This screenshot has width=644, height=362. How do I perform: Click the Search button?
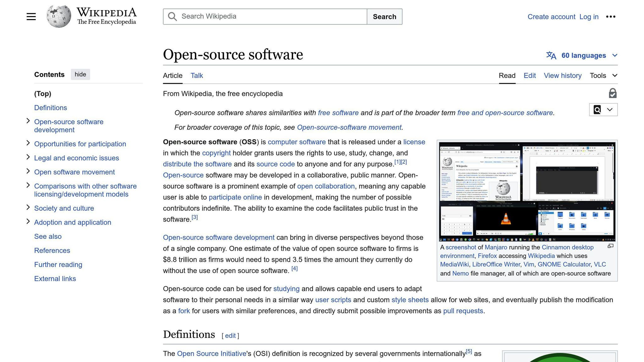(384, 16)
